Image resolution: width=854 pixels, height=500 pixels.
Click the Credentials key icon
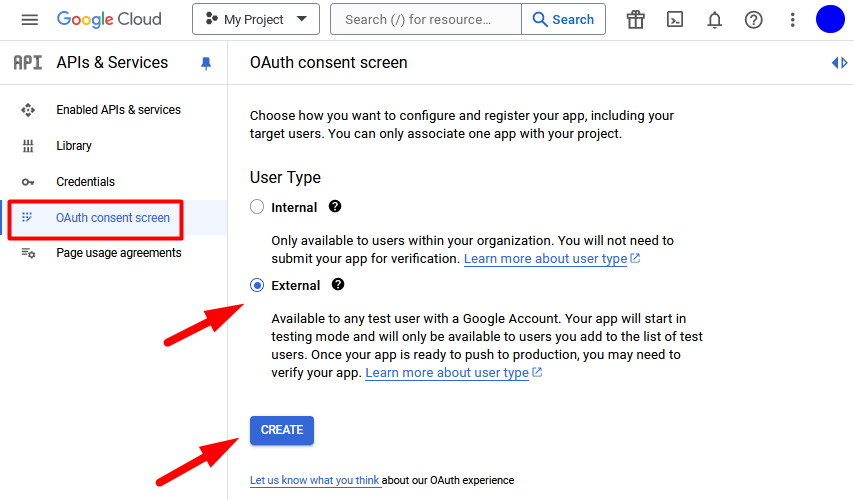click(28, 182)
